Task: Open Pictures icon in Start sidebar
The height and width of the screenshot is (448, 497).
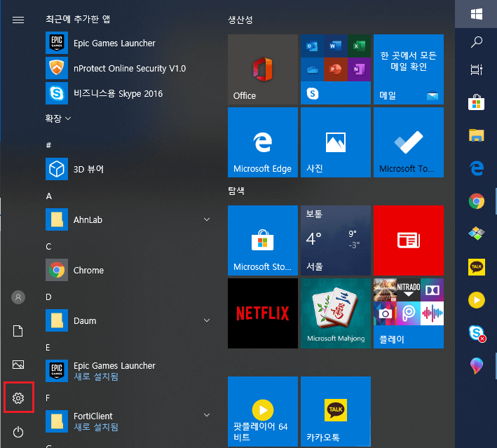Action: (18, 365)
